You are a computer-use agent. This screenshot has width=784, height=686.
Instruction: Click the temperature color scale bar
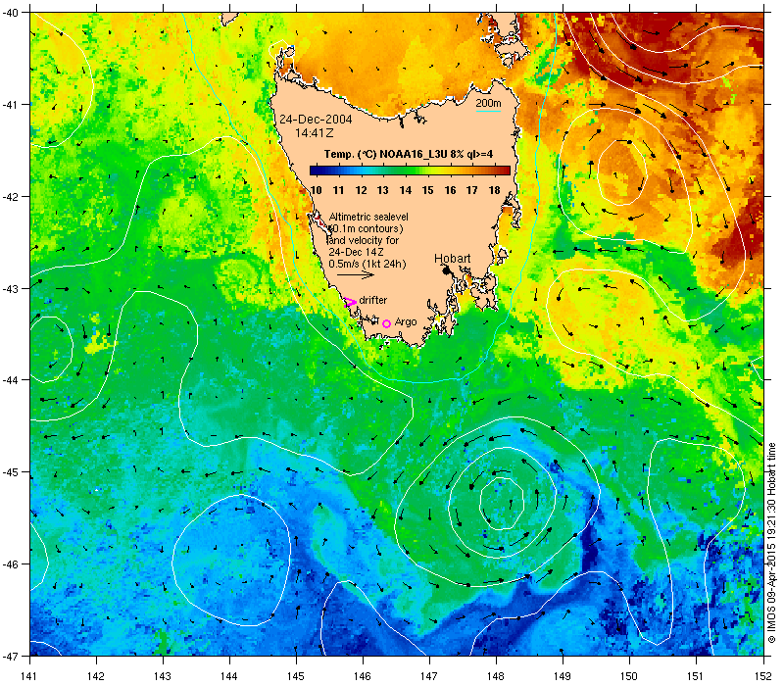click(x=410, y=171)
